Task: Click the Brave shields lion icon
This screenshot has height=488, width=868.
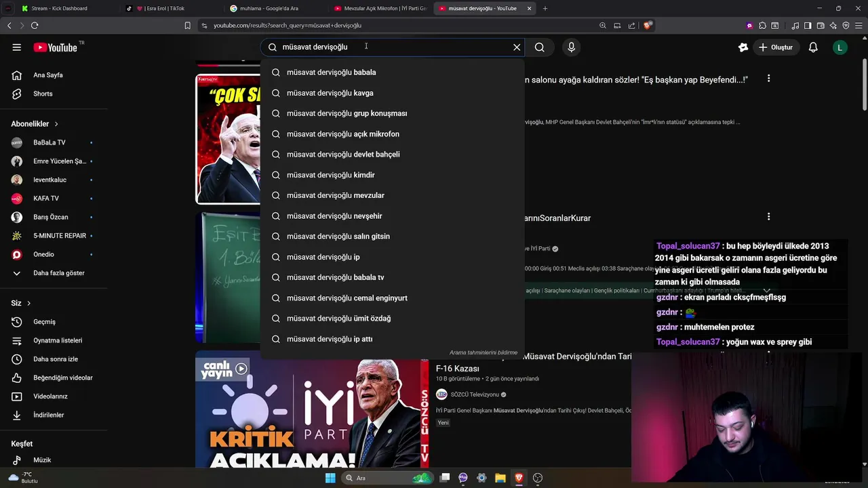Action: click(x=648, y=26)
